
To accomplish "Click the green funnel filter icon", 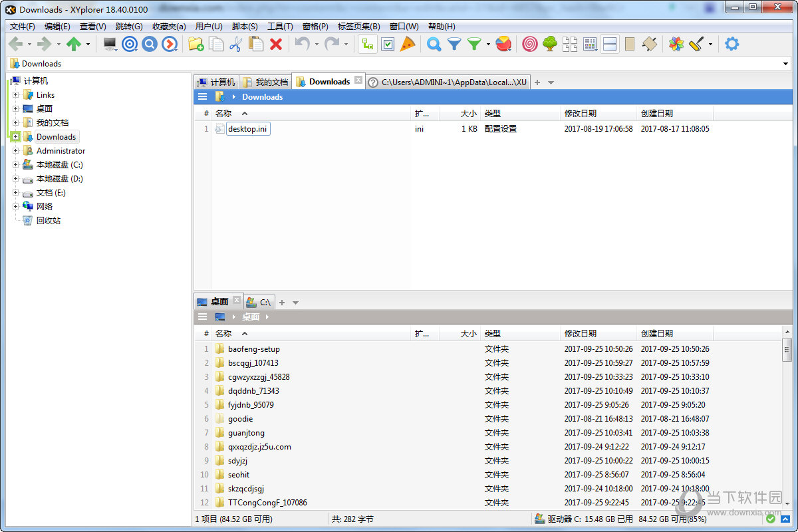I will pyautogui.click(x=474, y=45).
